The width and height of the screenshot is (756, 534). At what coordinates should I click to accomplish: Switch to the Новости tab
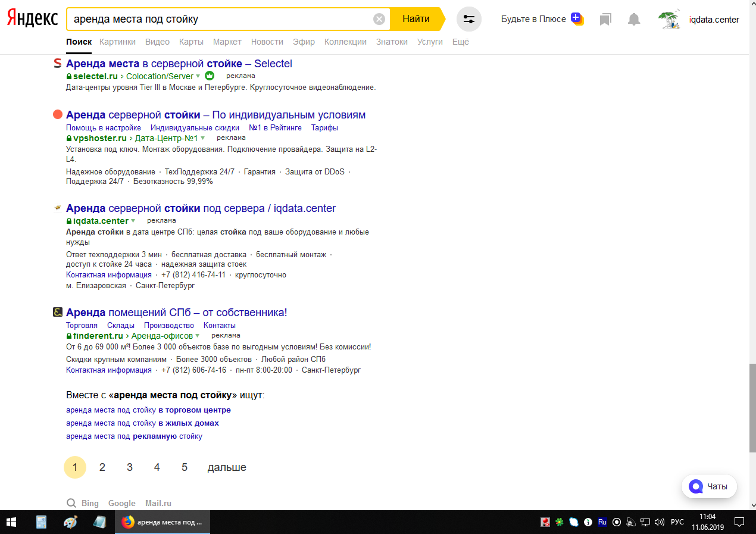(267, 42)
